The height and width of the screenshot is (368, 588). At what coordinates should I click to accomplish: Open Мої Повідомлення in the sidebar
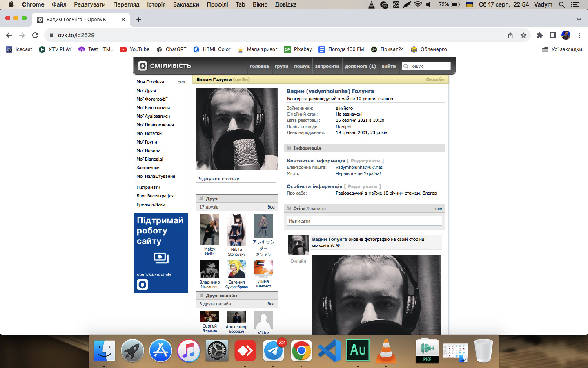point(155,125)
